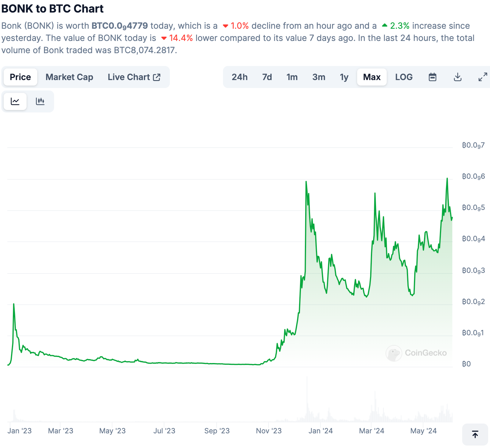This screenshot has height=448, width=490.
Task: Click the Mar '23 axis label
Action: click(60, 431)
